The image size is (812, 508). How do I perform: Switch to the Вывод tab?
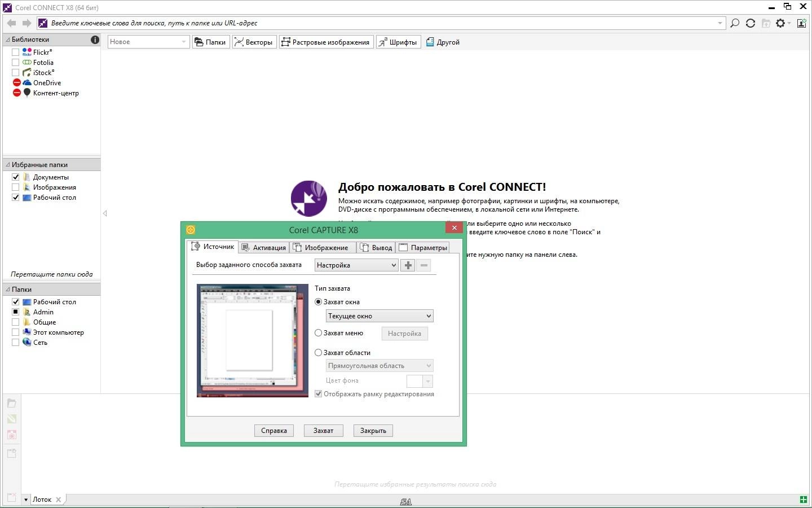[376, 247]
